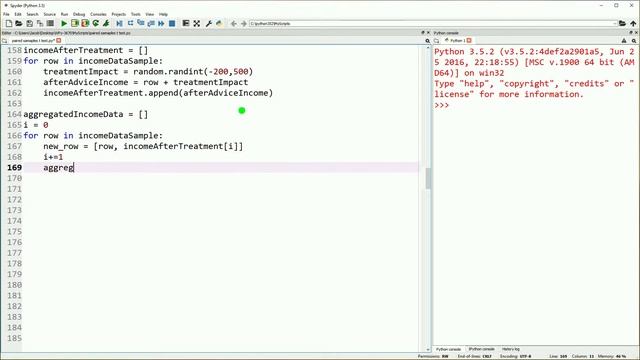The width and height of the screenshot is (640, 360).
Task: Select the paired samples t test.py editor tab
Action: tap(33, 41)
